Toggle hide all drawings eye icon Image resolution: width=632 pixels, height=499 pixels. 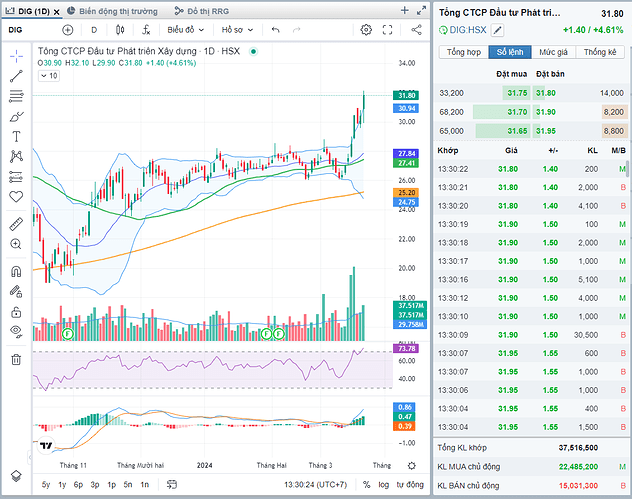coord(16,330)
